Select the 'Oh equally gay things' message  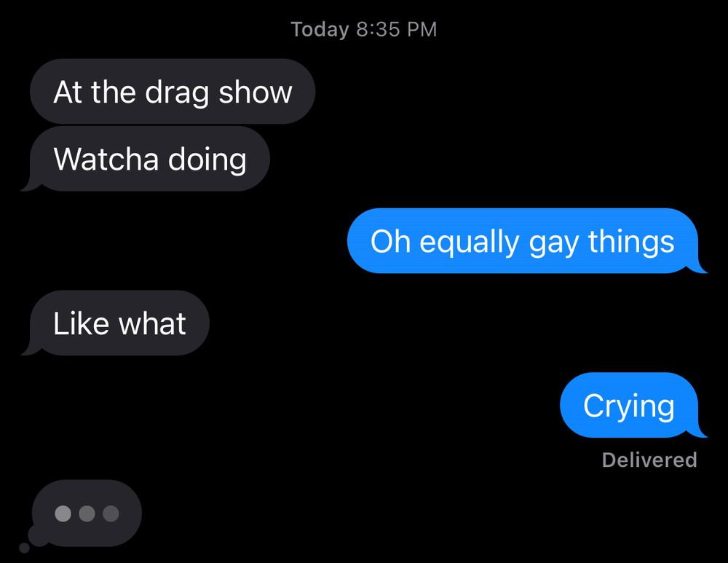[x=523, y=241]
